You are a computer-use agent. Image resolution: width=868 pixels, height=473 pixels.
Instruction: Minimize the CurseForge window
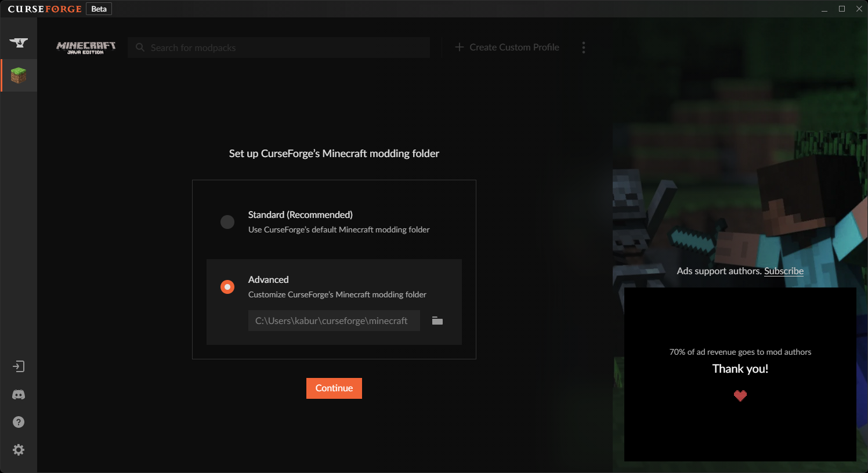824,9
